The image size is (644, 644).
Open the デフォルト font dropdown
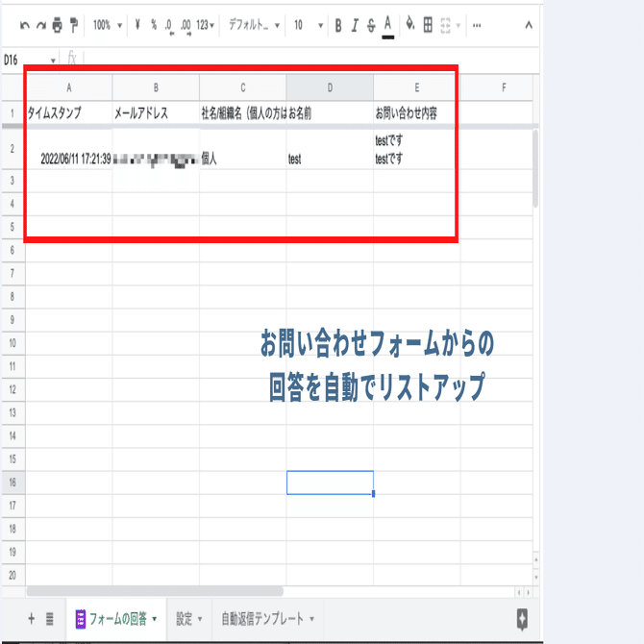point(254,25)
